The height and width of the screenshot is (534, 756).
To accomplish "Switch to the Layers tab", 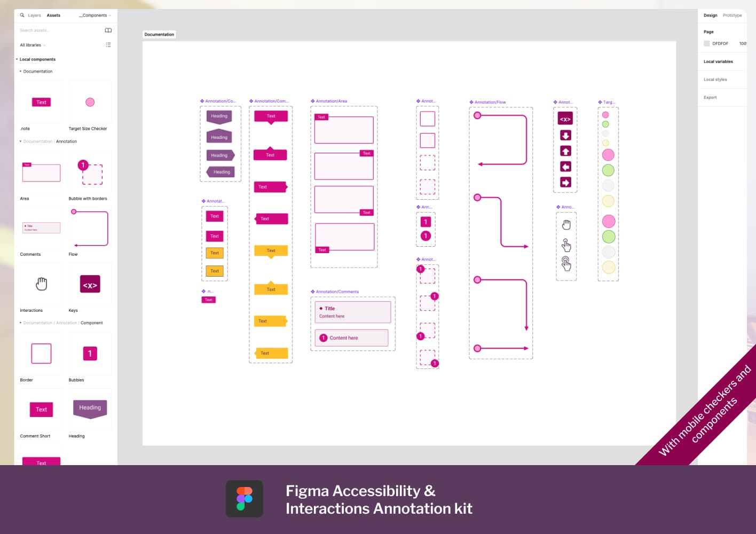I will (33, 15).
